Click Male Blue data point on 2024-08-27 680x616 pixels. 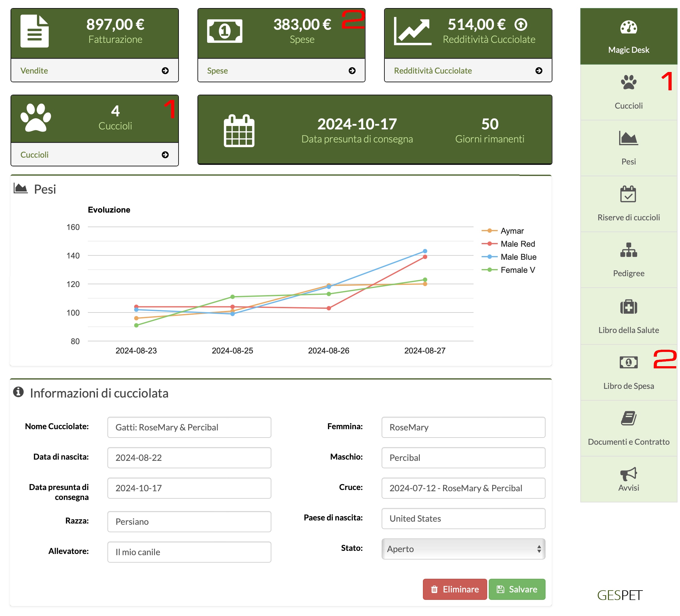(425, 251)
